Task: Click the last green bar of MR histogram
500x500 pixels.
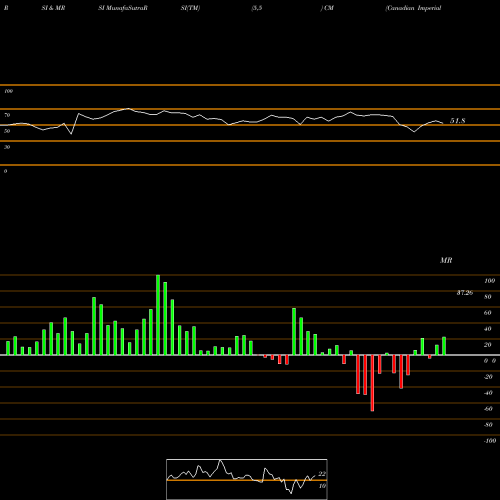Action: pyautogui.click(x=444, y=346)
